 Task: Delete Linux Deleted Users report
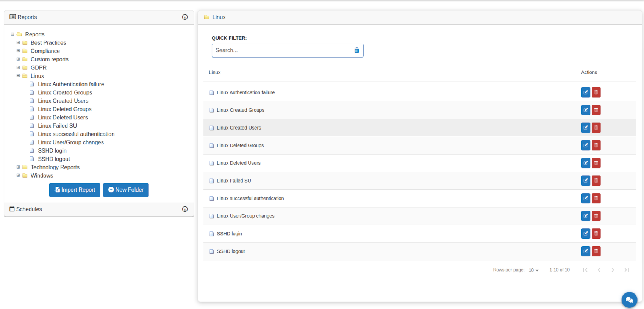click(596, 163)
